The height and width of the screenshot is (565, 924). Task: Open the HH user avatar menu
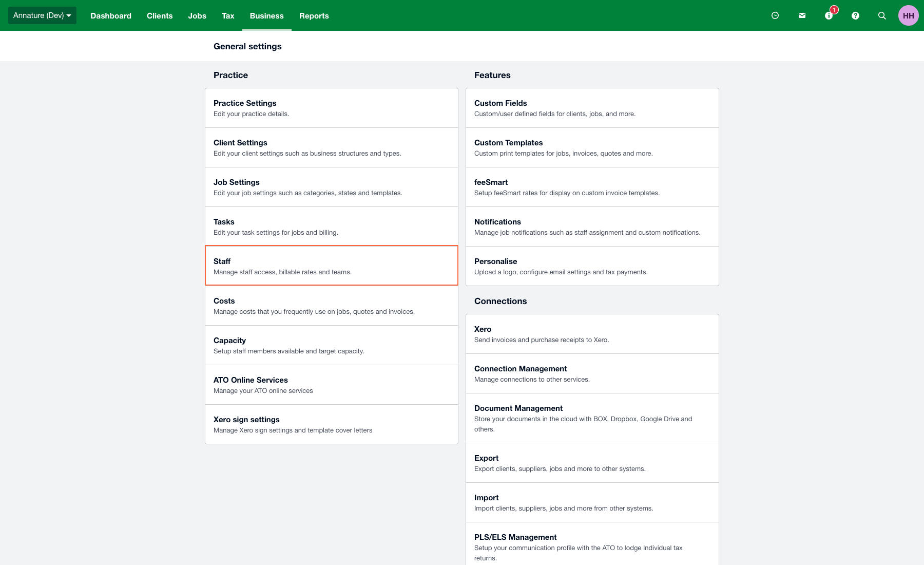point(908,15)
